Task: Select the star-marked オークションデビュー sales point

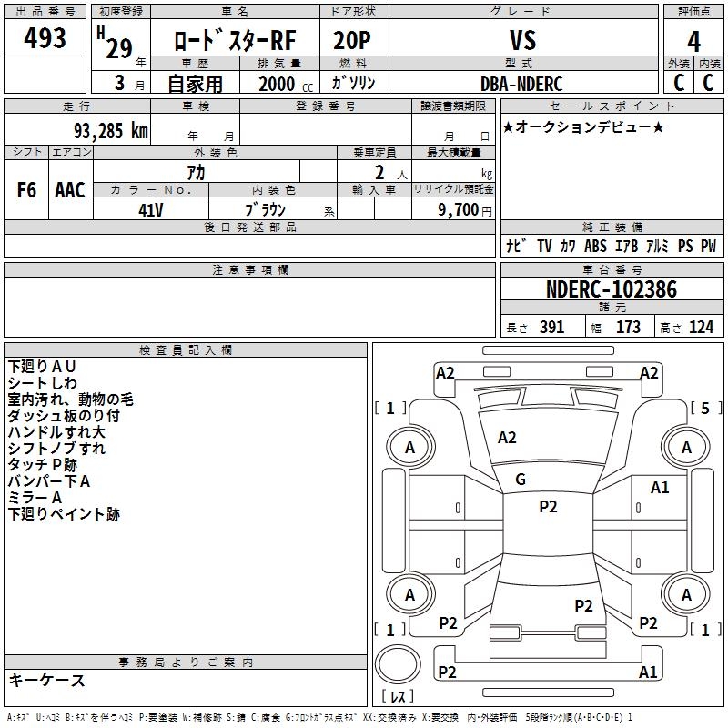Action: [583, 126]
